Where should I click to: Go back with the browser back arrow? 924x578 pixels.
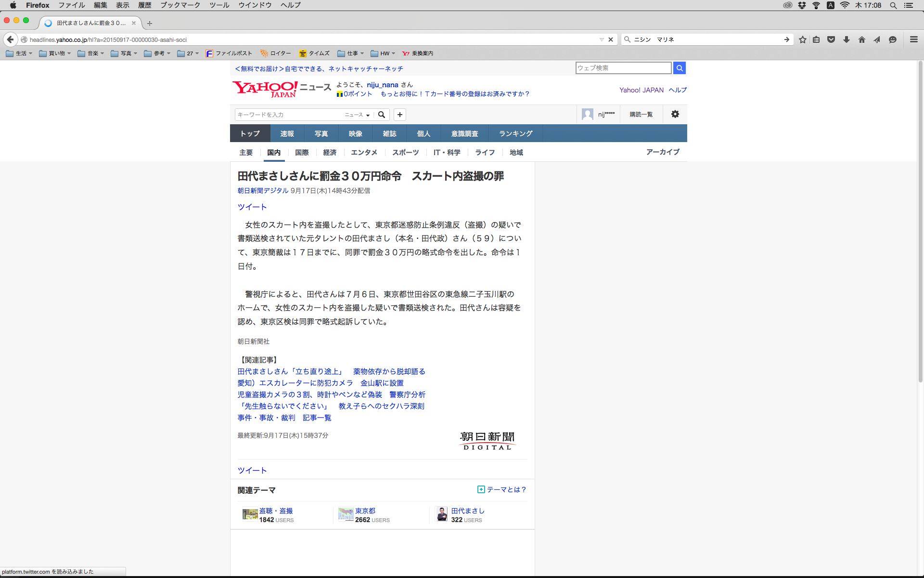tap(10, 39)
